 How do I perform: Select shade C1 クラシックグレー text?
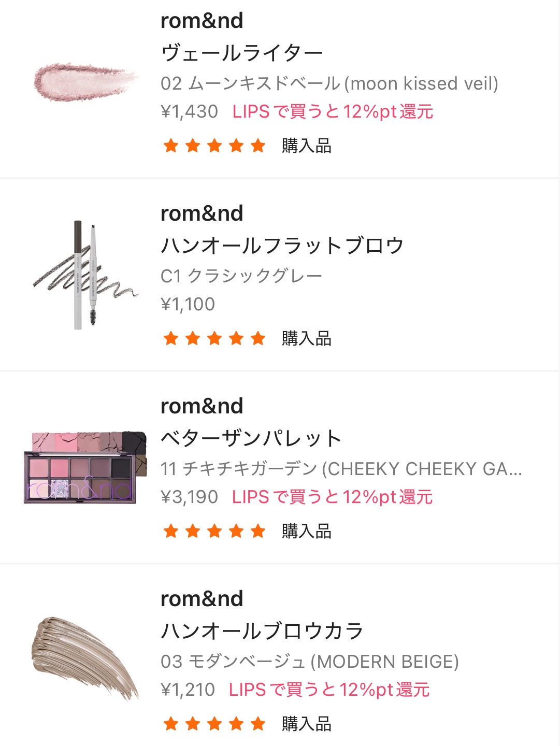pos(241,276)
